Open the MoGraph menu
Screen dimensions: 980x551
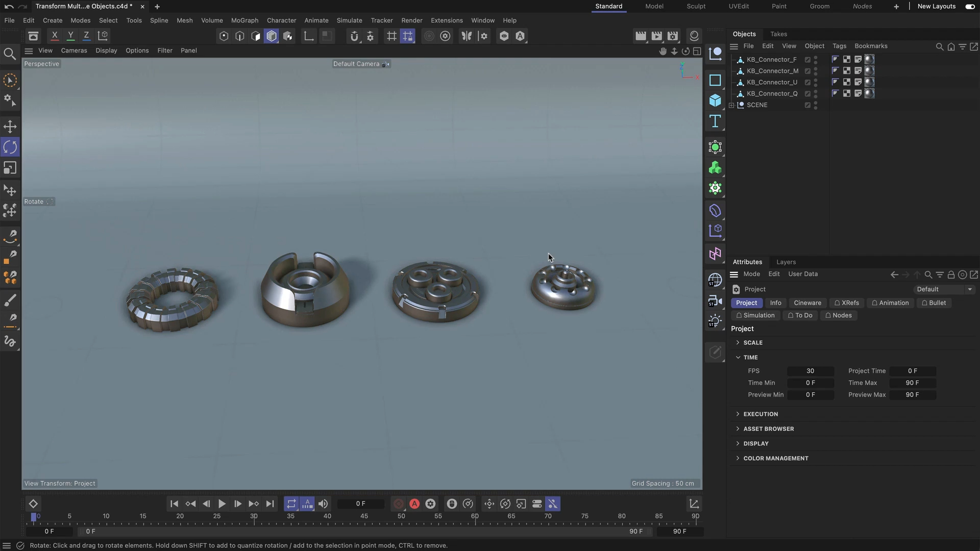[x=244, y=20]
